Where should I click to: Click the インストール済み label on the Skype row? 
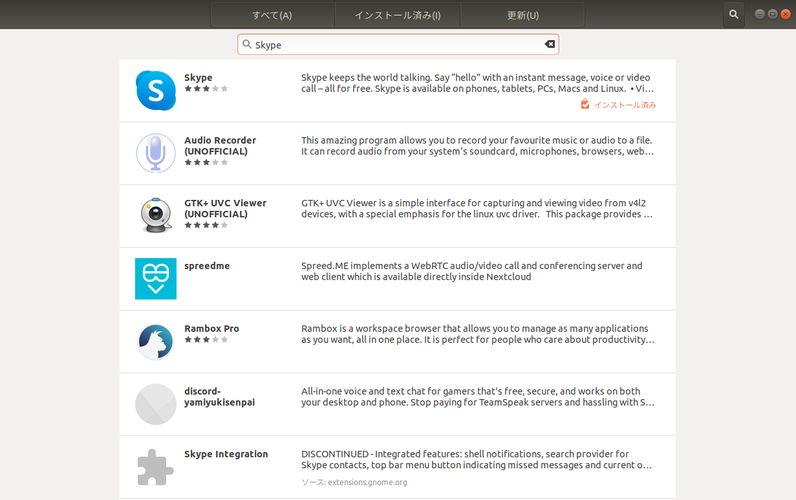point(625,105)
